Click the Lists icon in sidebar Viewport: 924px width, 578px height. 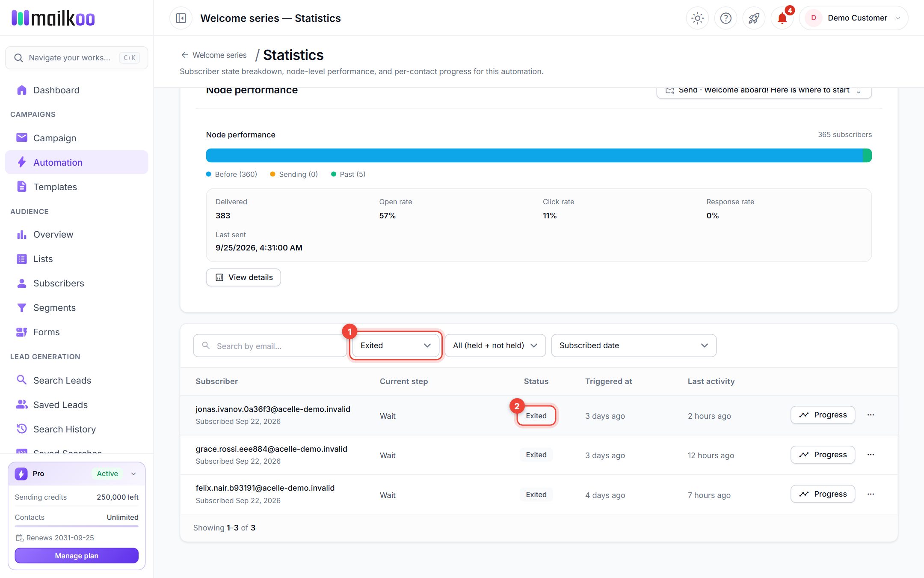[x=22, y=259]
